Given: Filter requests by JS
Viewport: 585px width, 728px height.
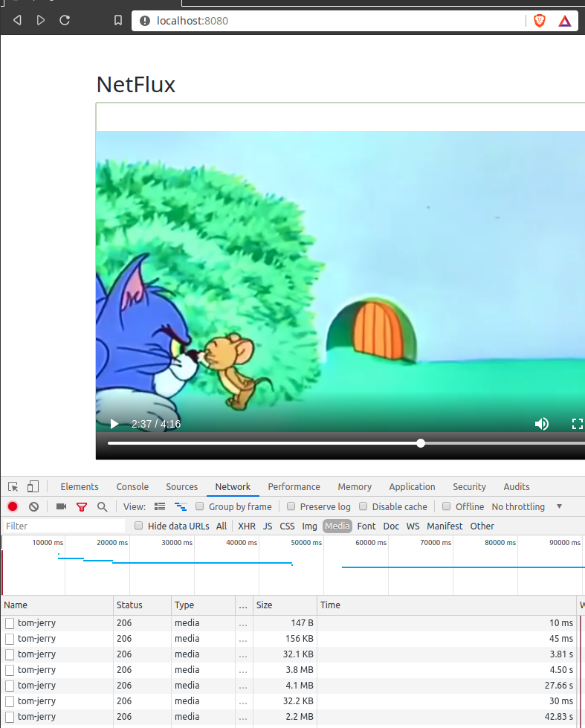Looking at the screenshot, I should [268, 526].
